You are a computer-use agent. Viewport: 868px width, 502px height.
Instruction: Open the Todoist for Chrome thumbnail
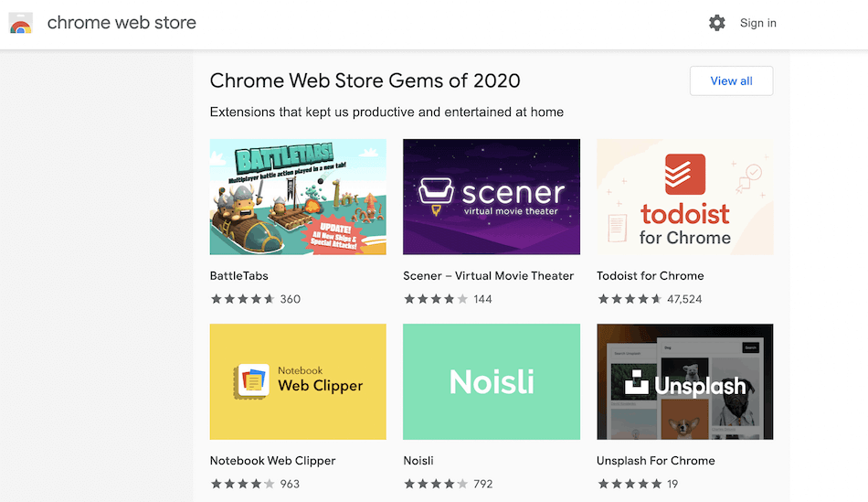pyautogui.click(x=685, y=197)
